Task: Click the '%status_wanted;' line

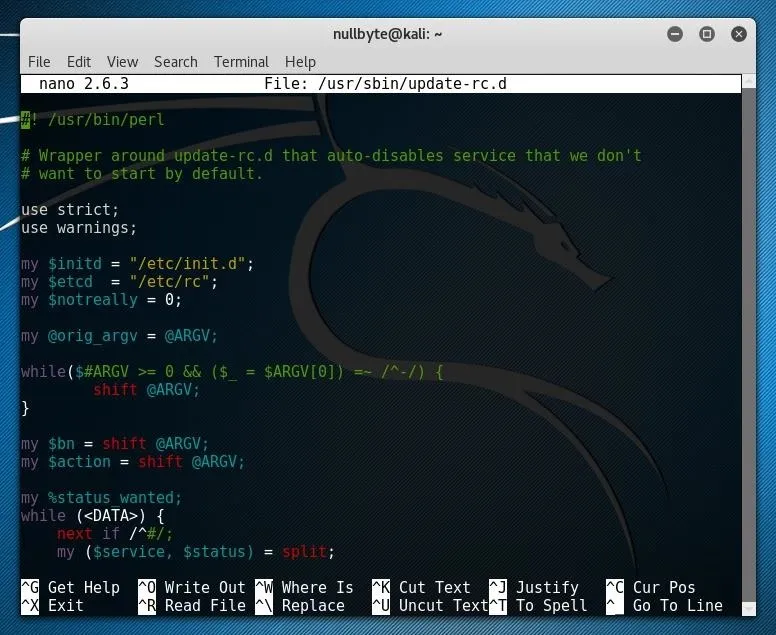Action: coord(101,498)
